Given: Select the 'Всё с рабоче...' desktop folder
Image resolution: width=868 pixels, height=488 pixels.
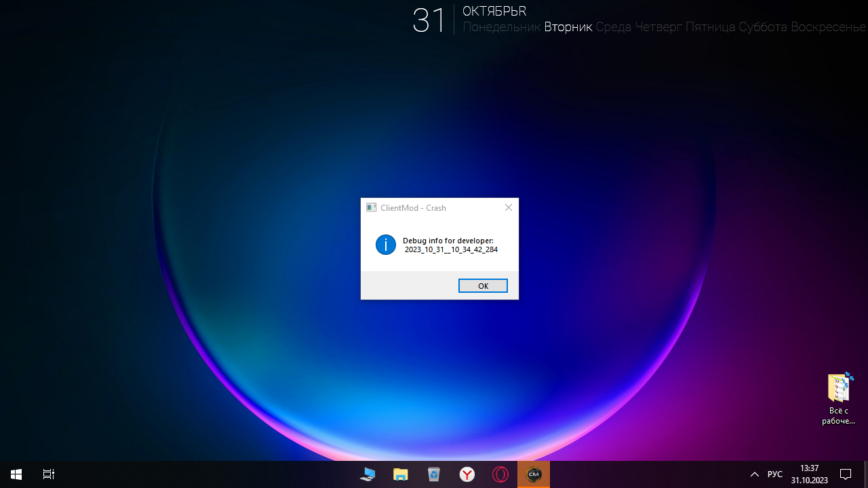Looking at the screenshot, I should [839, 398].
